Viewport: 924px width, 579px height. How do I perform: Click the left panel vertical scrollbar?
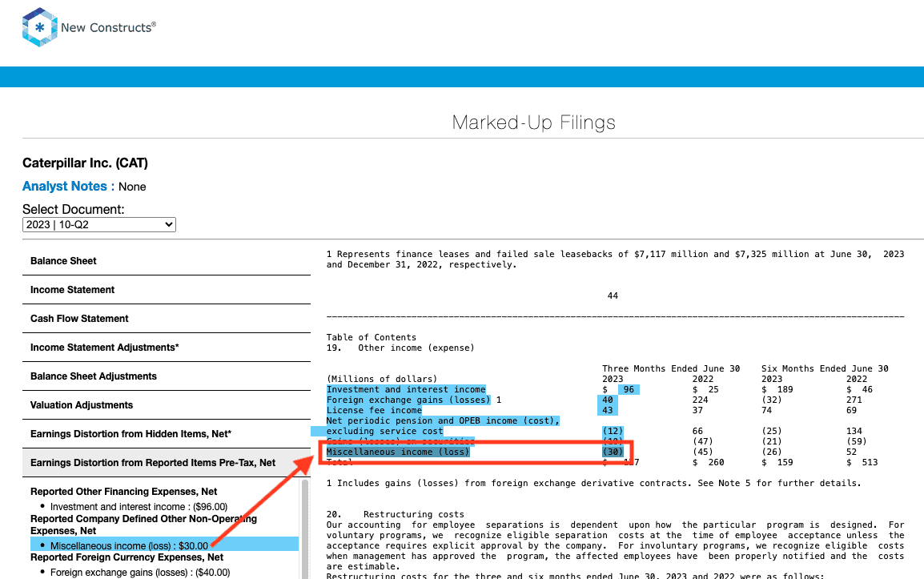(305, 529)
